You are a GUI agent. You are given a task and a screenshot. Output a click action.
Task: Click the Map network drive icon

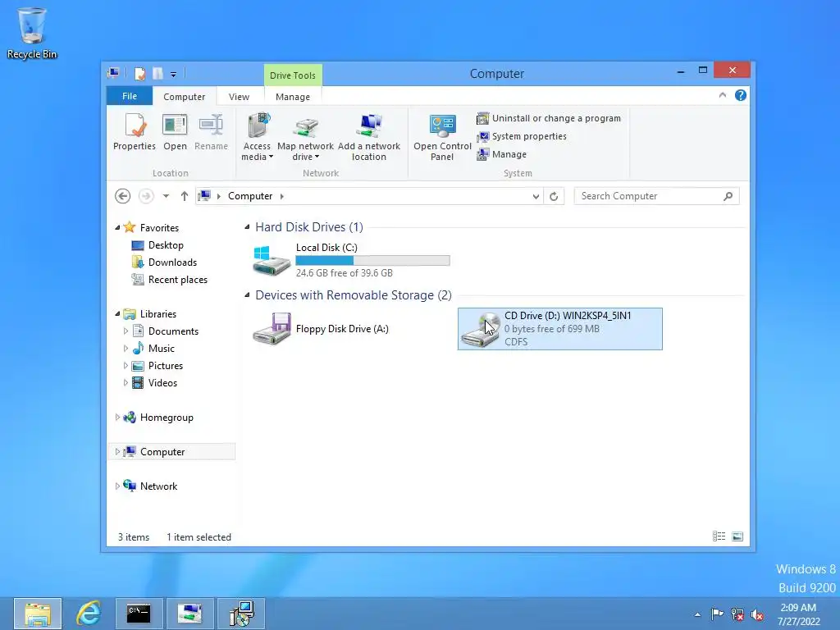[x=305, y=137]
